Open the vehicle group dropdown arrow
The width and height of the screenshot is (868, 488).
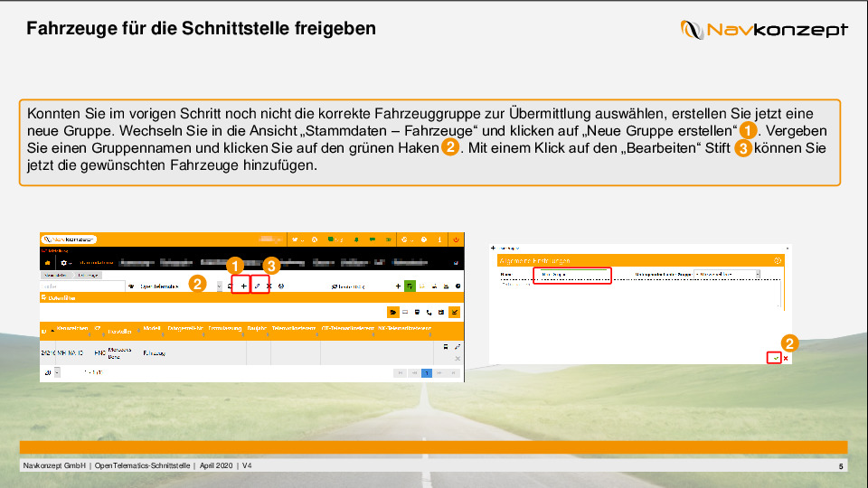pos(219,286)
